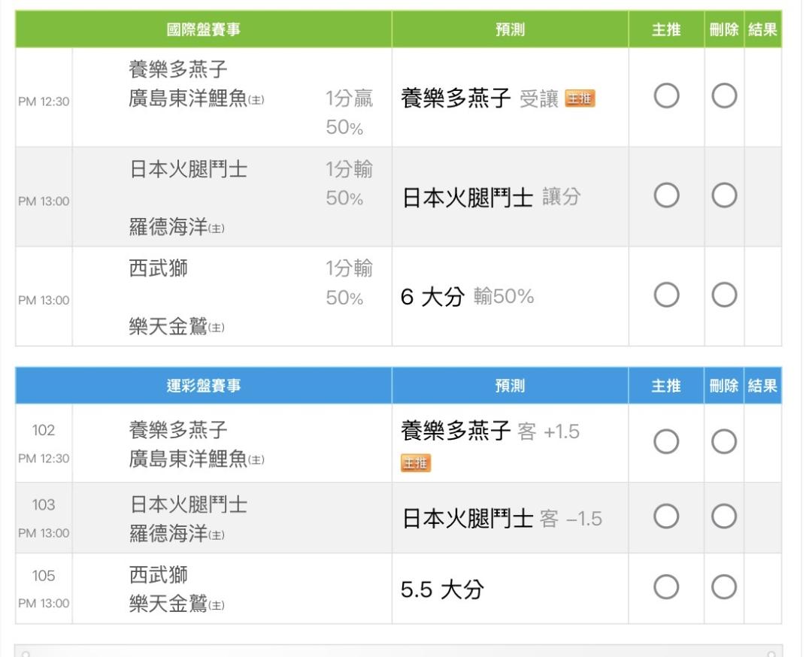Select 主推 for 養樂多燕子 受讓 prediction
The height and width of the screenshot is (657, 812).
pos(666,96)
